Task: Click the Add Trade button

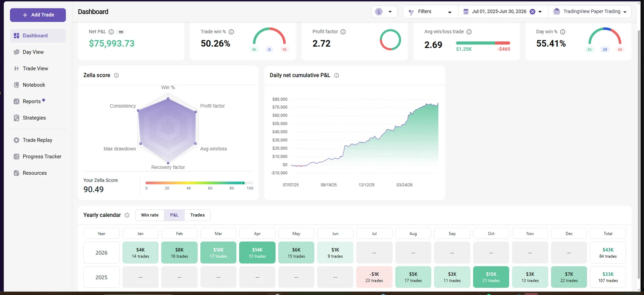Action: coord(38,15)
